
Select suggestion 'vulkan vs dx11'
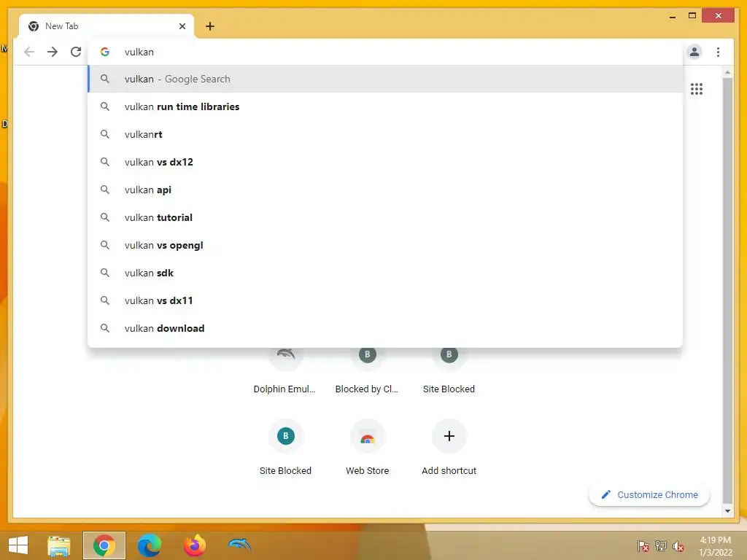click(385, 300)
